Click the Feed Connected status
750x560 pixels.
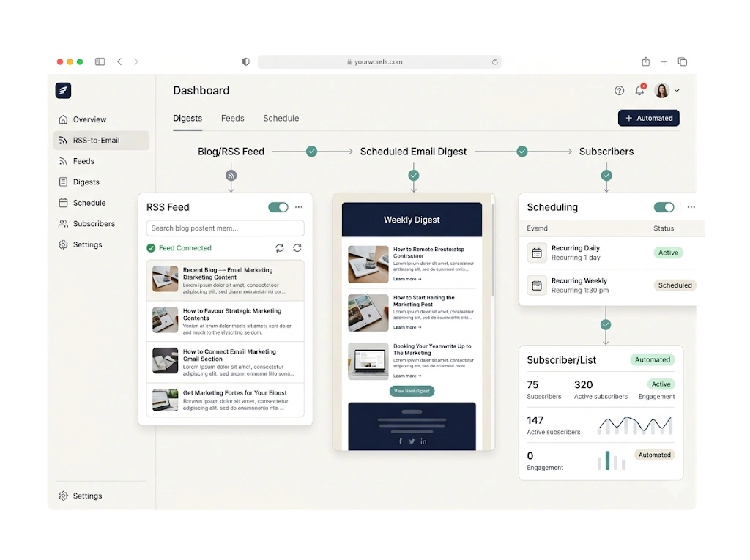(x=179, y=247)
